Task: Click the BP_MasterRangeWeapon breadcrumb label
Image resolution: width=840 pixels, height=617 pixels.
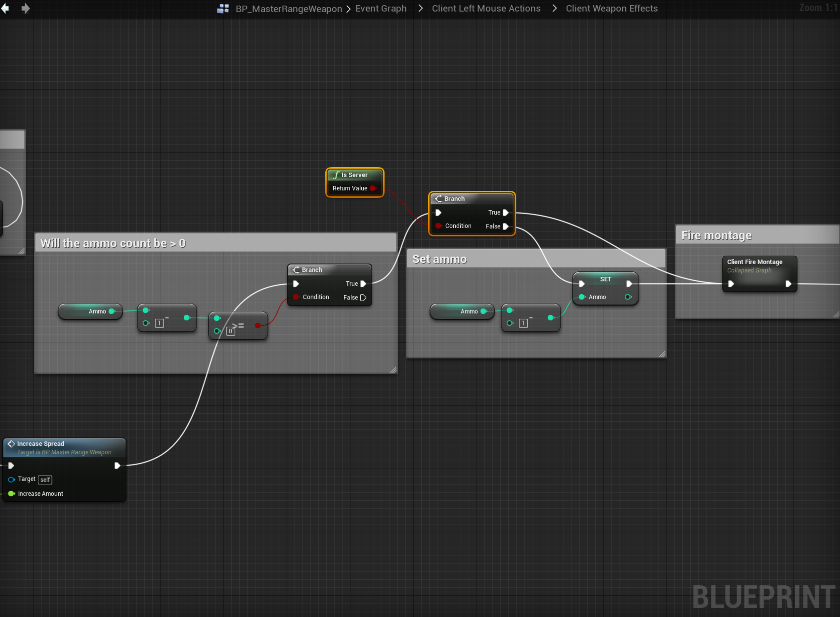Action: pos(288,9)
